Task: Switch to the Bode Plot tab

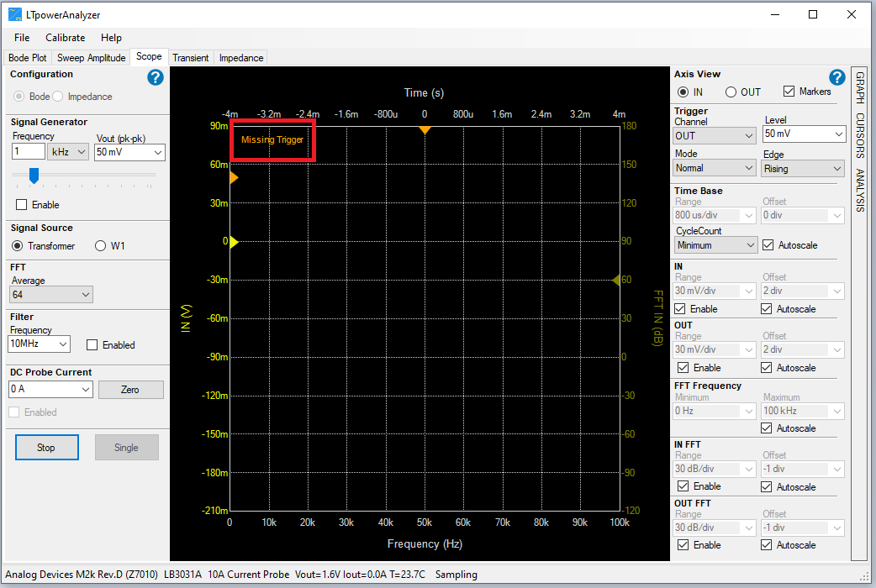Action: tap(28, 58)
